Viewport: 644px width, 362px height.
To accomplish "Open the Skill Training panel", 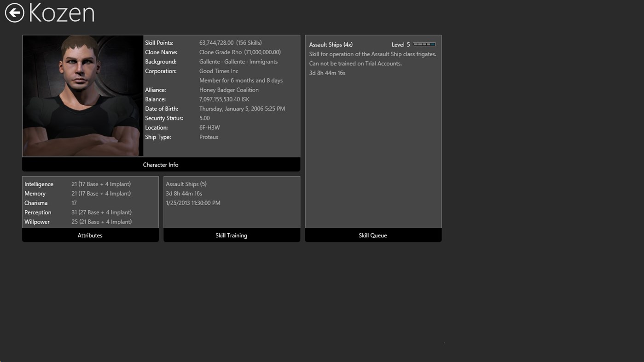I will (x=231, y=235).
